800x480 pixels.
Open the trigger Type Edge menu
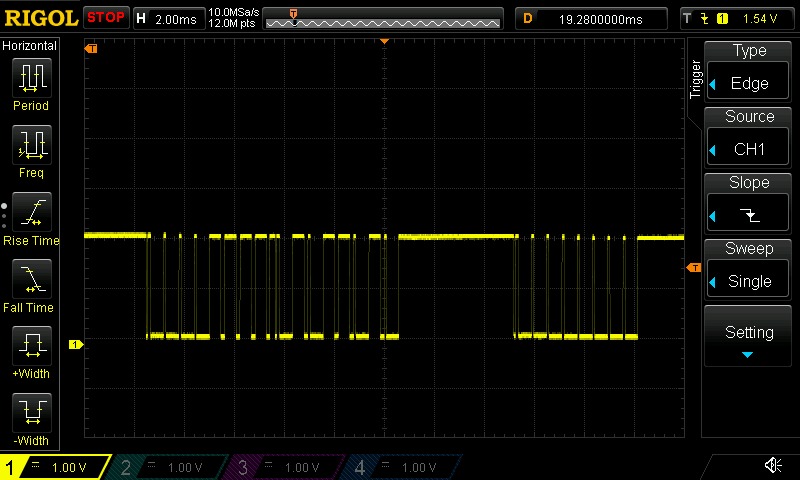coord(749,69)
